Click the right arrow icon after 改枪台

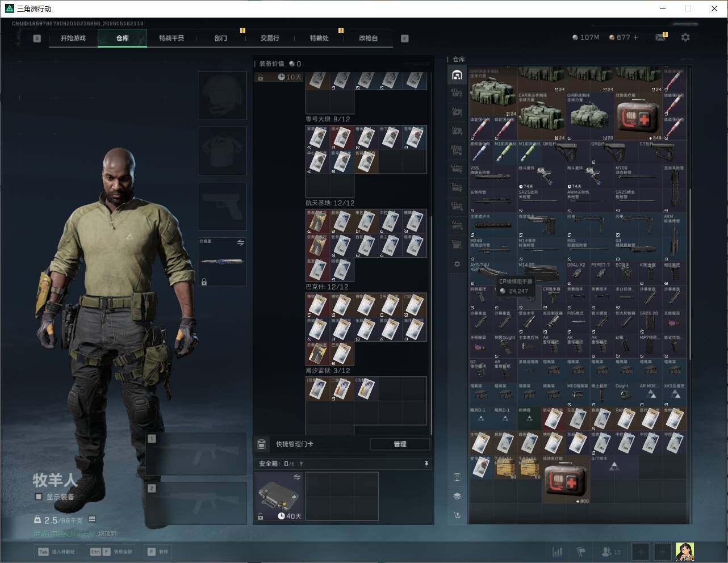tap(404, 39)
